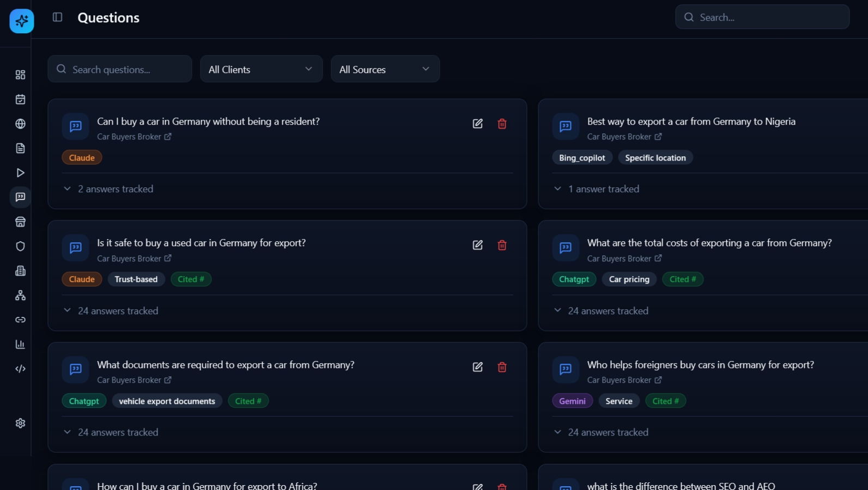The height and width of the screenshot is (490, 868).
Task: Focus the 'Search questions...' field
Action: 120,69
